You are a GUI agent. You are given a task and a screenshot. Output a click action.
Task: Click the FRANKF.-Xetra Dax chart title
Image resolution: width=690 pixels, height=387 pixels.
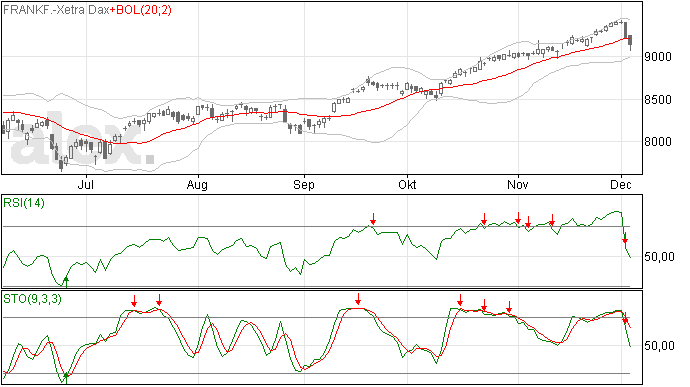tap(56, 10)
